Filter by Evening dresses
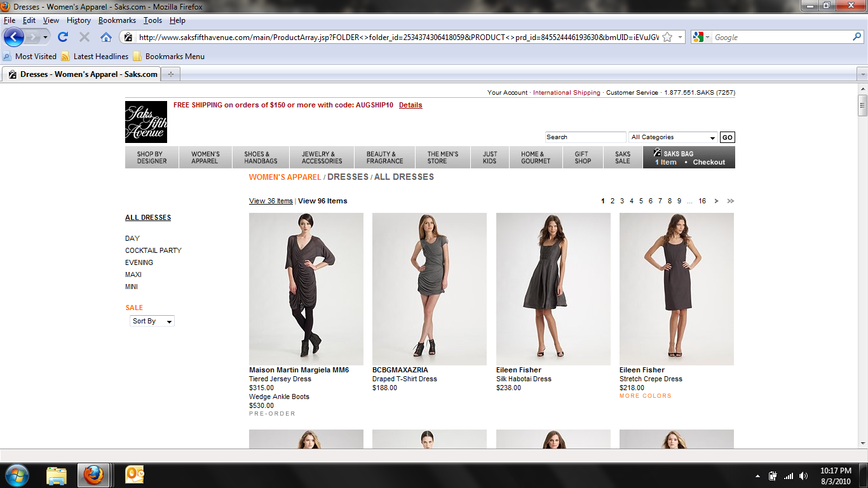Screen dimensions: 868x488 coord(139,262)
